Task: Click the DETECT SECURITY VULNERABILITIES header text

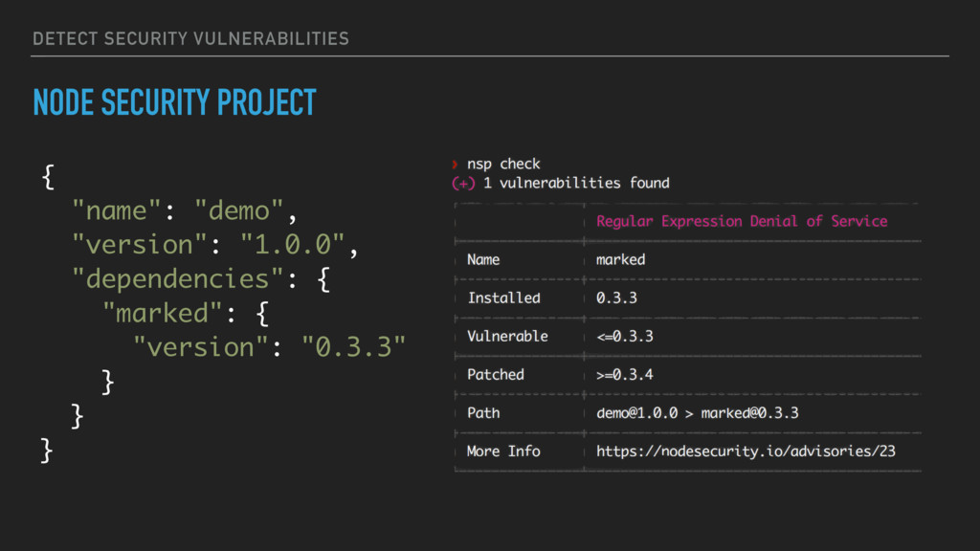Action: tap(190, 38)
